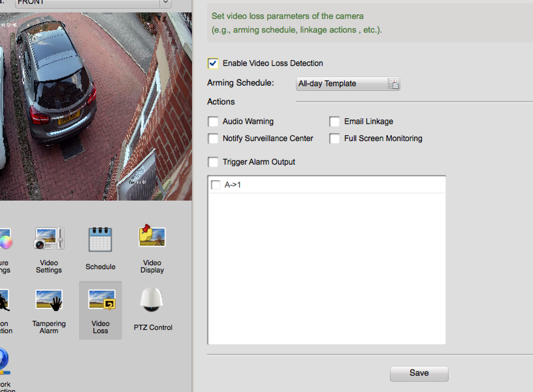Open PTZ Control using the dome camera icon
Viewport: 533px width, 392px height.
152,300
